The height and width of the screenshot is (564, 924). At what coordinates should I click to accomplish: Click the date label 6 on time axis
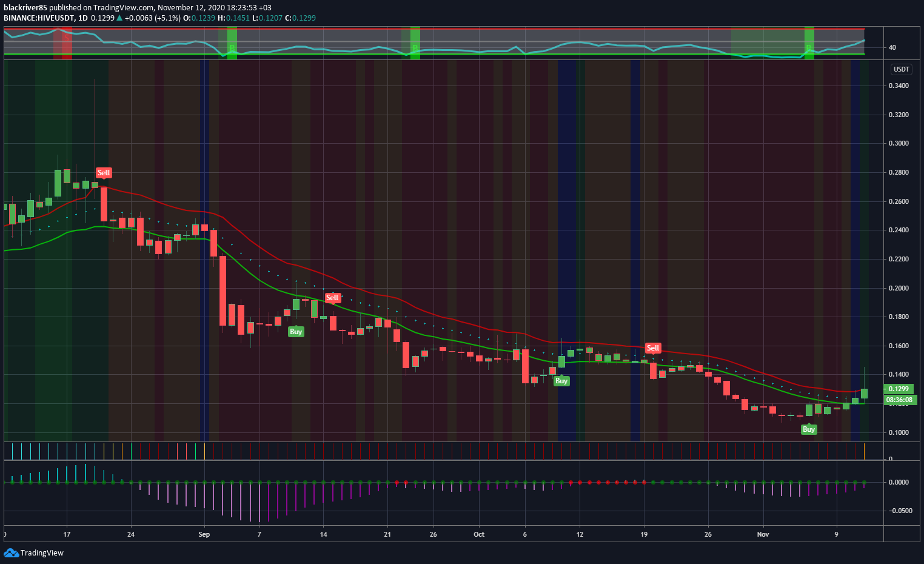pos(525,534)
